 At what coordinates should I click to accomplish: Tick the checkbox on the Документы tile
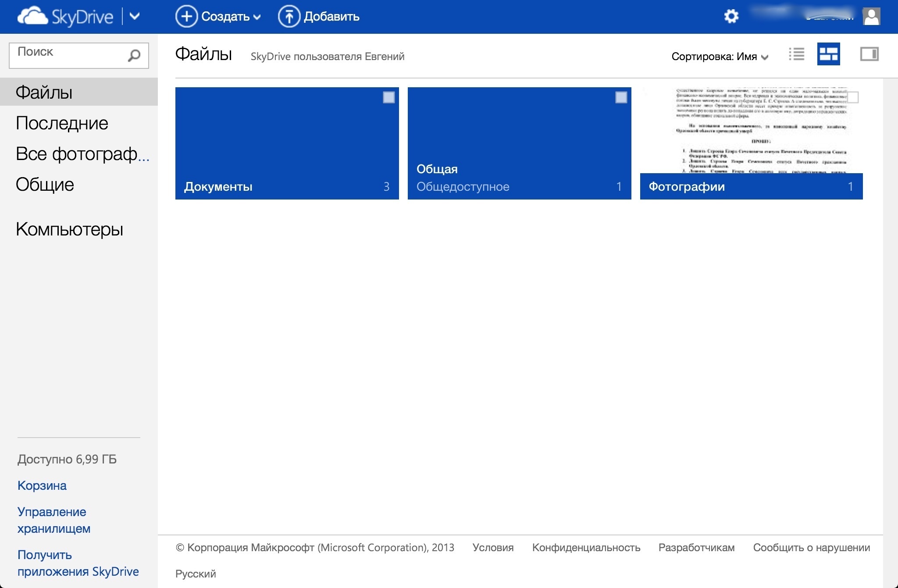[388, 97]
